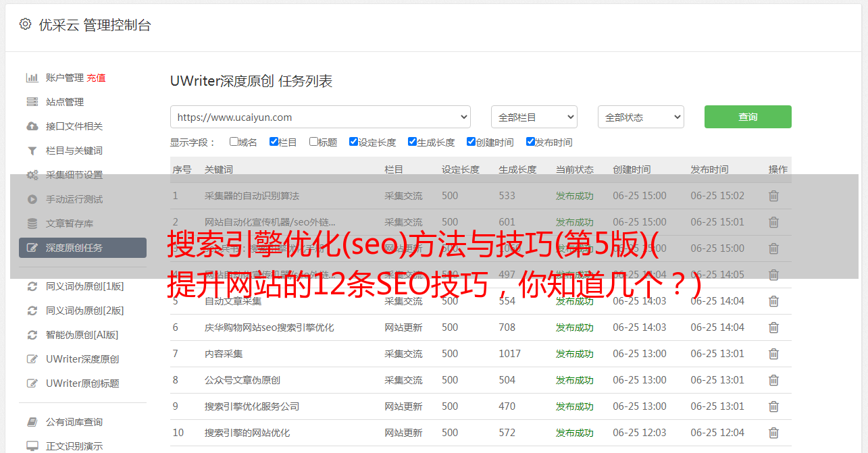
Task: Click the 智能伪原创[AI版] refresh icon
Action: click(32, 335)
